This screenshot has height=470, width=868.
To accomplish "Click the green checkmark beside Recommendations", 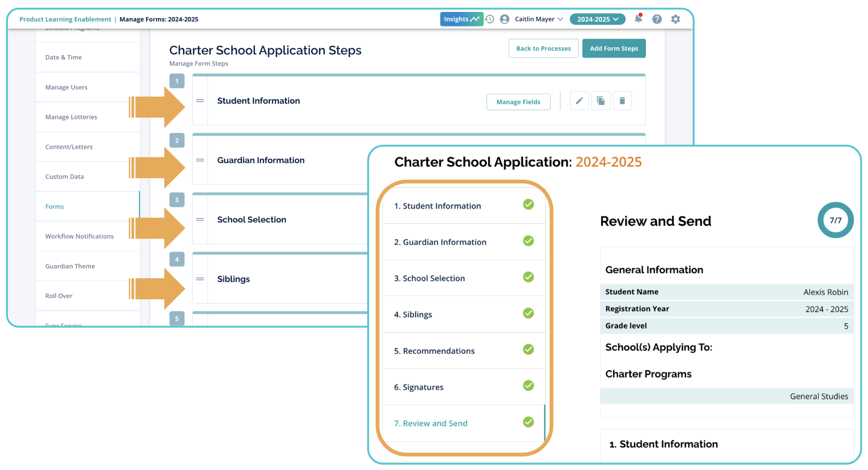I will click(528, 350).
